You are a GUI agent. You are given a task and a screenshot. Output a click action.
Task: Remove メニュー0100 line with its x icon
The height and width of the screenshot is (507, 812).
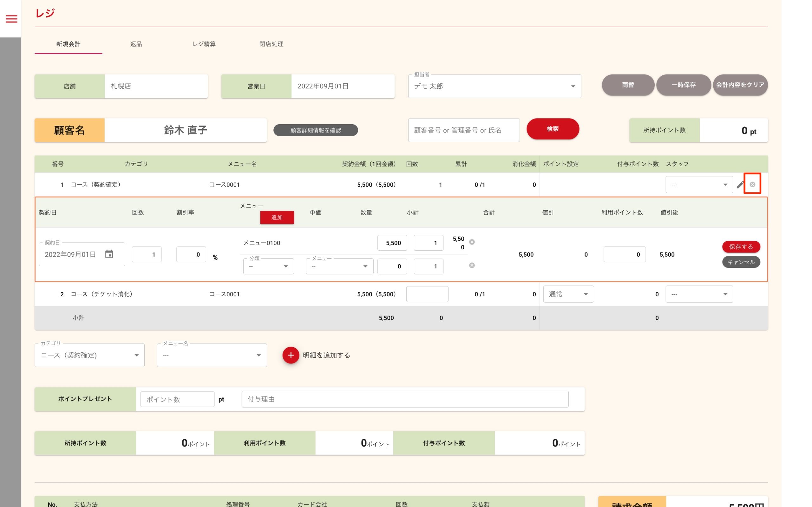[472, 242]
